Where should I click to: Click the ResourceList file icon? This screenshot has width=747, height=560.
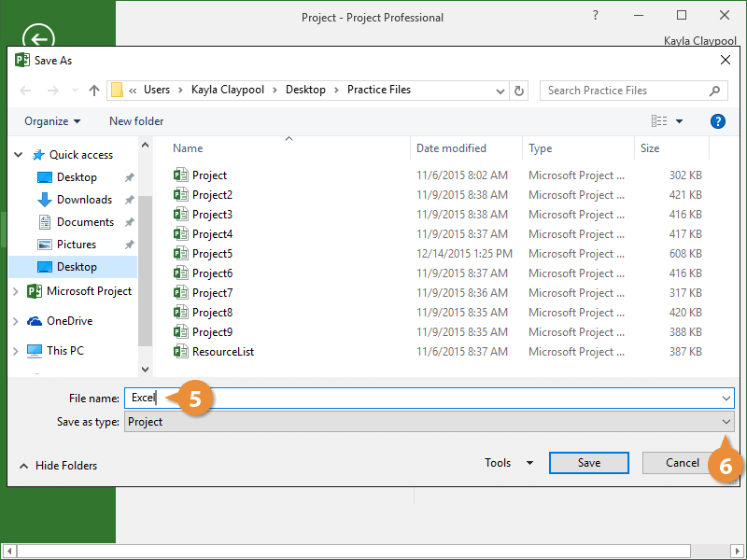click(181, 352)
